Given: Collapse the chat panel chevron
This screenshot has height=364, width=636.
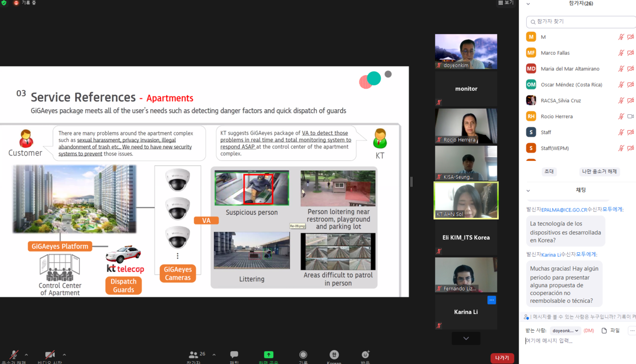Looking at the screenshot, I should point(528,190).
